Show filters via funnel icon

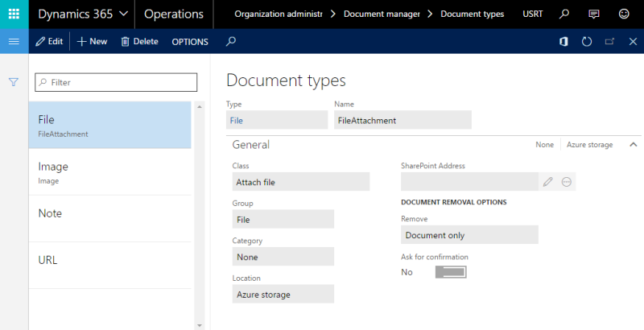[14, 82]
